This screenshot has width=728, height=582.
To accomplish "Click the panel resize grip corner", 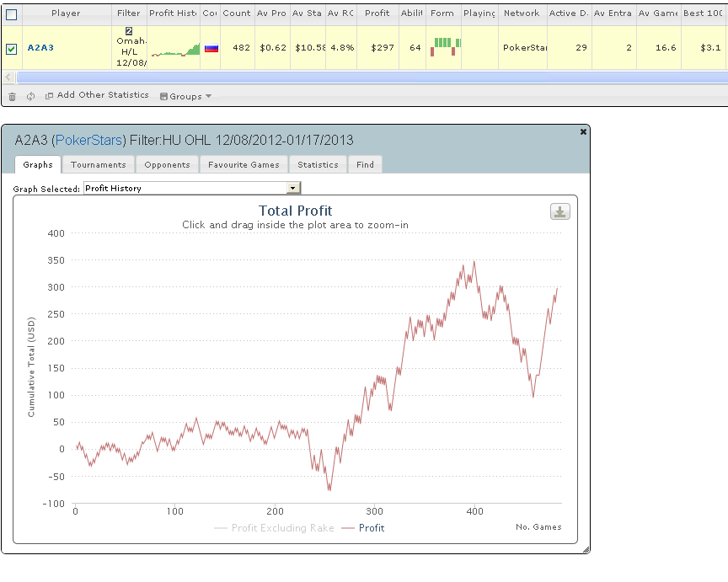I will [586, 550].
